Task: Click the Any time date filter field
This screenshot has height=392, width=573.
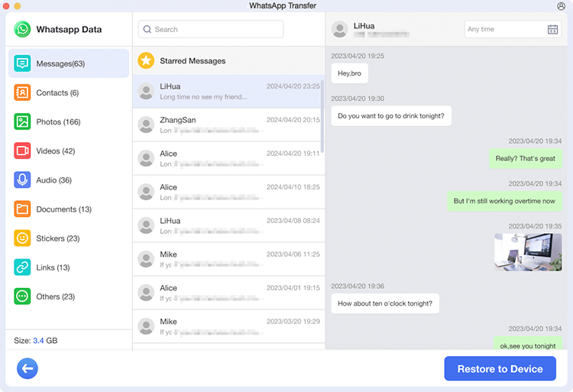Action: tap(513, 29)
